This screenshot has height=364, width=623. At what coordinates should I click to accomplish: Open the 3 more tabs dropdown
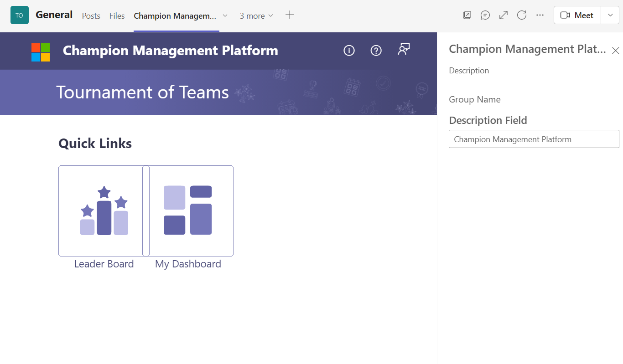[256, 15]
